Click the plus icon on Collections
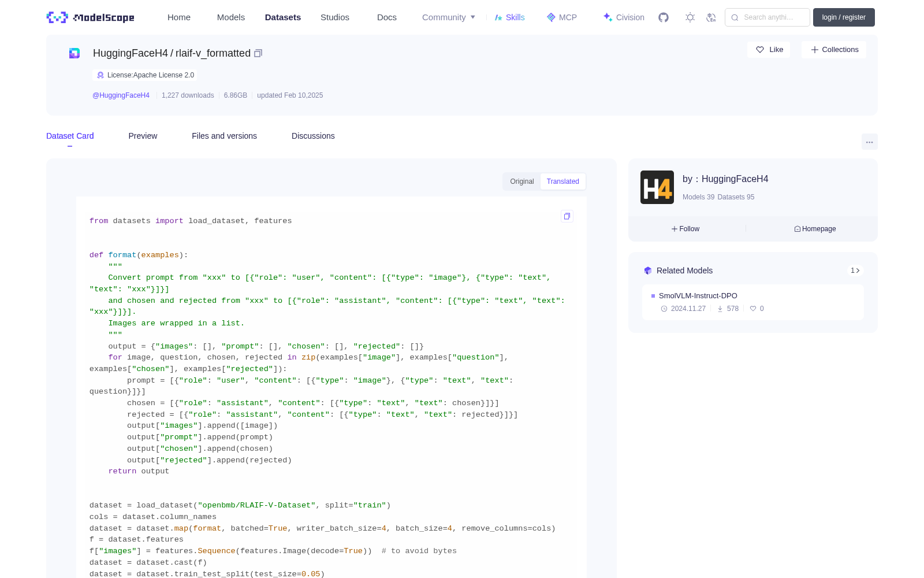 815,50
